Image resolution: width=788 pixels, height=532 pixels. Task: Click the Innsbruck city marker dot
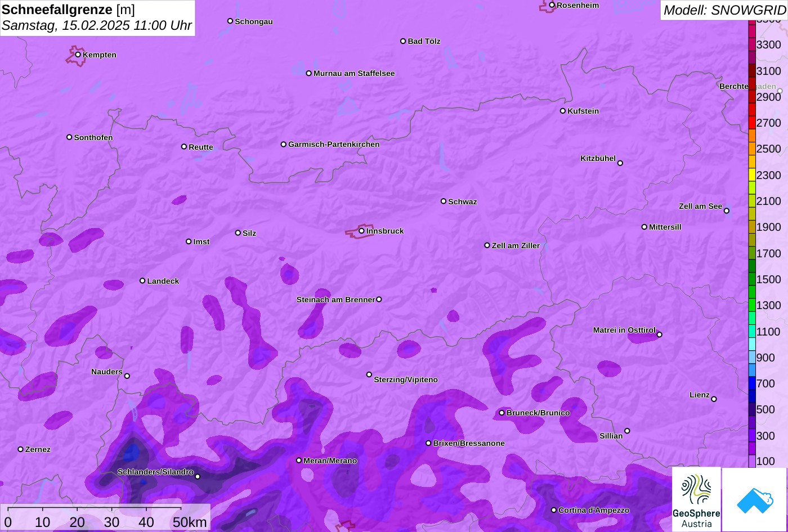coord(361,231)
